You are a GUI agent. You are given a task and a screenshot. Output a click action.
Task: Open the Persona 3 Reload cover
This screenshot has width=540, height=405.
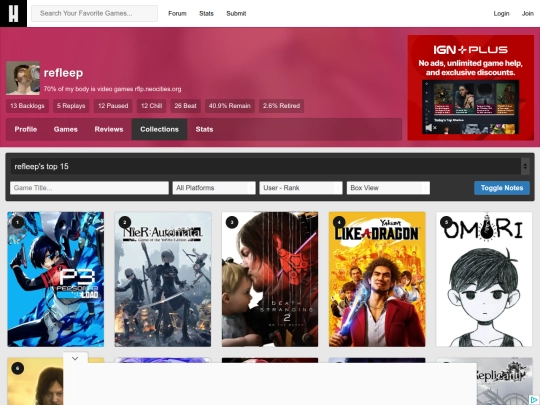(55, 279)
